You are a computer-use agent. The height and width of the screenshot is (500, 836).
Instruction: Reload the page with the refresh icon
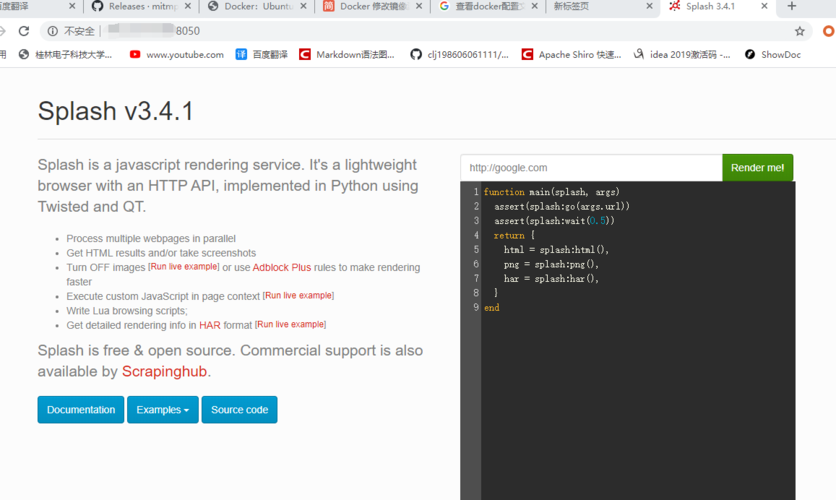pos(24,31)
